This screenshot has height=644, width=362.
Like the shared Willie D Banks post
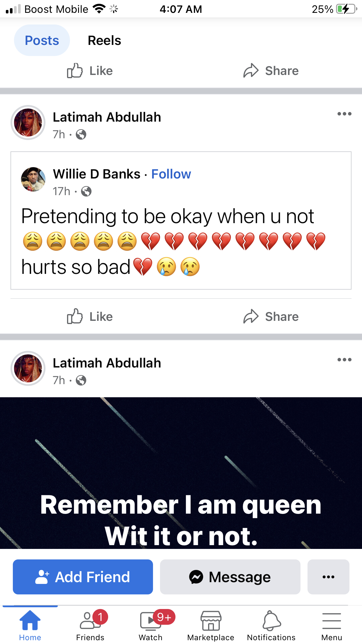pyautogui.click(x=90, y=316)
